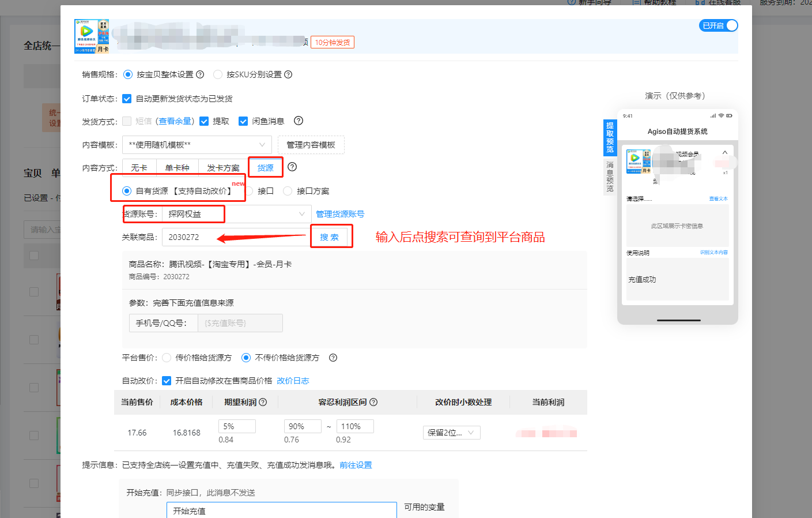Viewport: 812px width, 518px height.
Task: Select 不传价格给货源方 radio option
Action: [x=246, y=358]
